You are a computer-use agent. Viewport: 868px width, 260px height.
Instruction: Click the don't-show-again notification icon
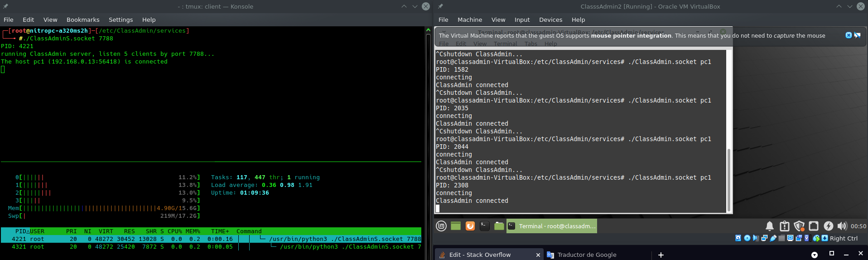tap(857, 35)
